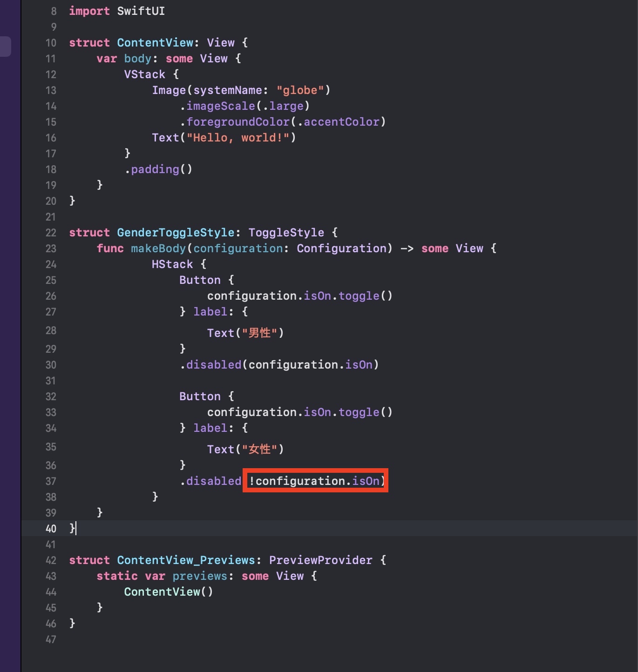Click line number 42 in the gutter
The height and width of the screenshot is (672, 638).
click(51, 560)
